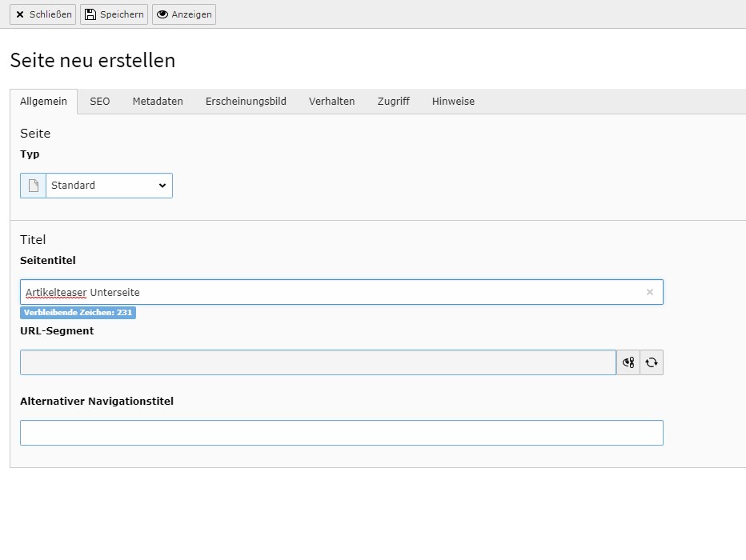Clear the Seitentitel field with the x icon

click(x=649, y=292)
